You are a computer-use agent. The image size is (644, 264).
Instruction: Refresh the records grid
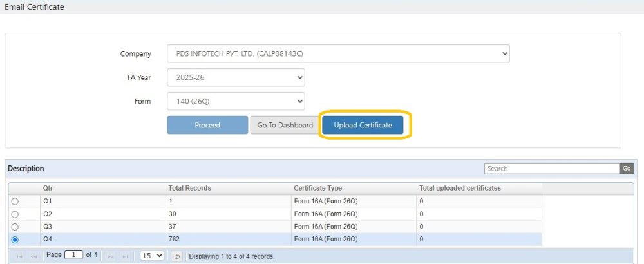177,256
